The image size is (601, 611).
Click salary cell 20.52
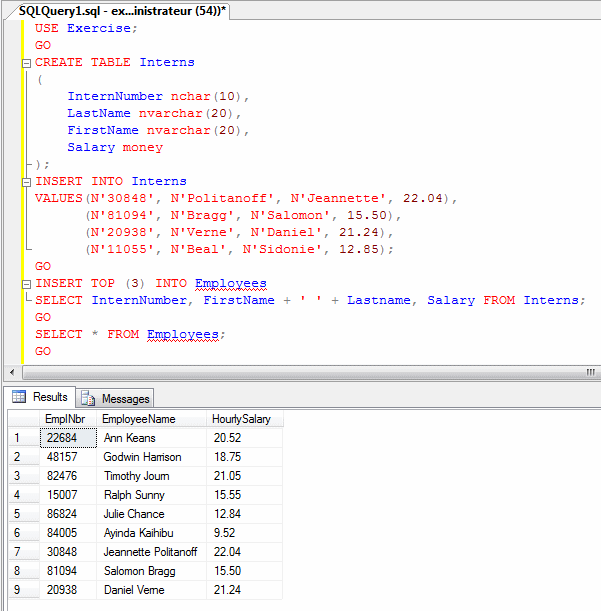pyautogui.click(x=244, y=438)
